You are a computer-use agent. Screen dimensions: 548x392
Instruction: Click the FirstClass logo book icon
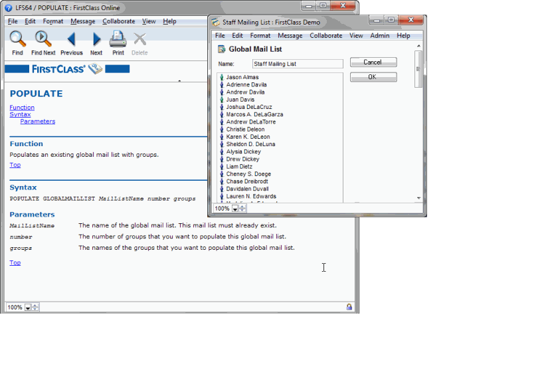pos(96,68)
